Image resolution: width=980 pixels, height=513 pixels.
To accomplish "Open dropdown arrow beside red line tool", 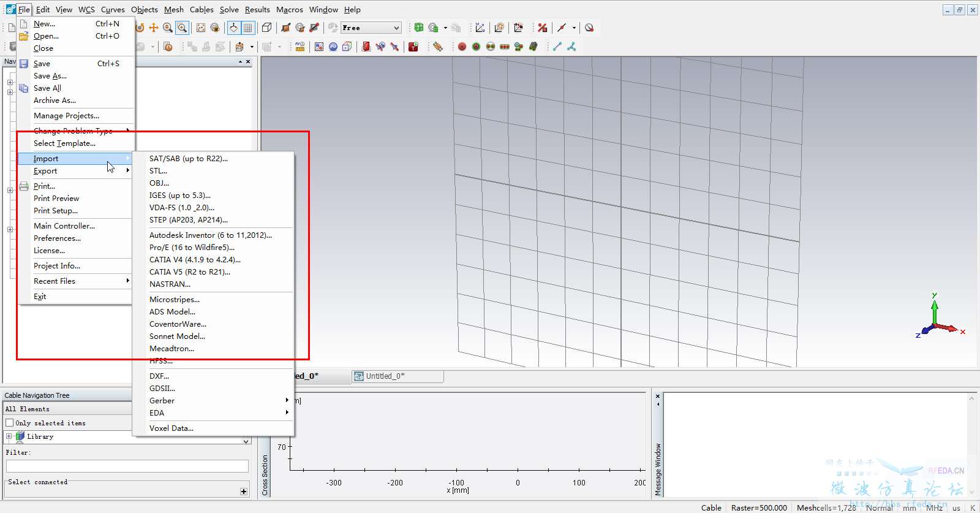I will [x=574, y=28].
